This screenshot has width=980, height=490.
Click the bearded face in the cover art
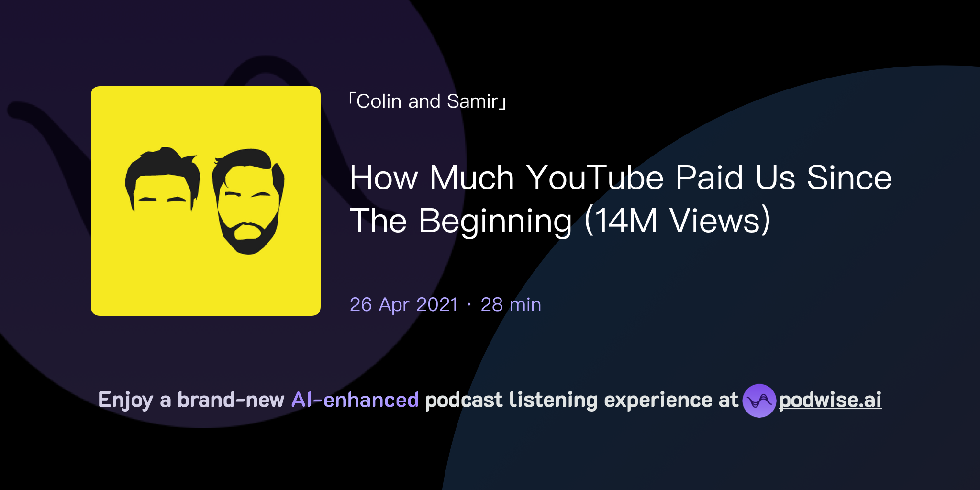click(247, 201)
